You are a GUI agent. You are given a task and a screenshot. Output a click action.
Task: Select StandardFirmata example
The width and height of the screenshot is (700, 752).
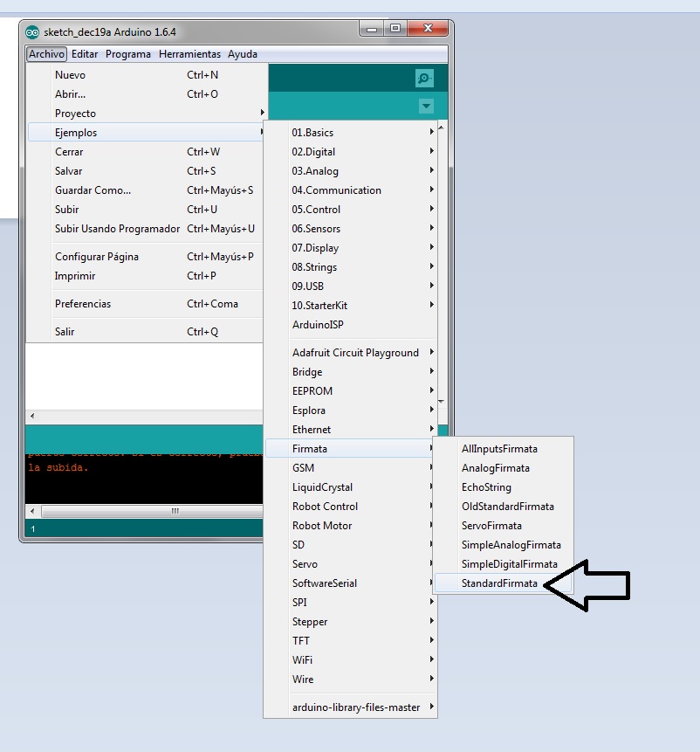point(503,583)
